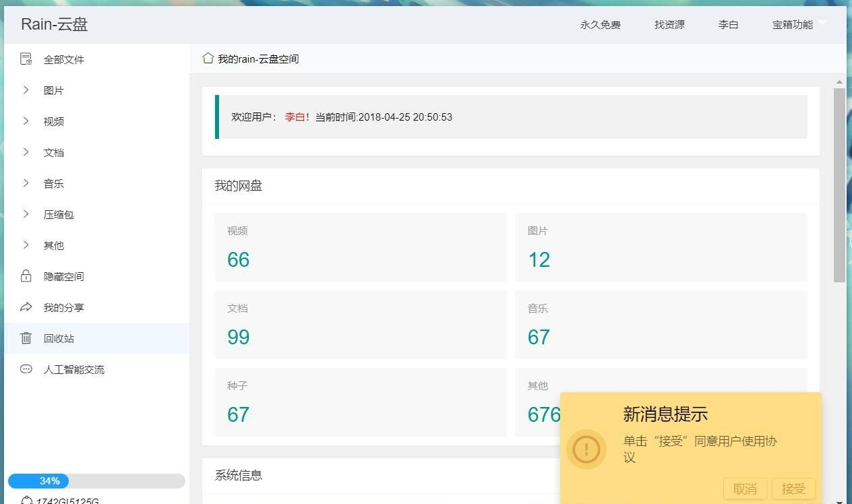The image size is (852, 504).
Task: Select the 隐藏空间 lock icon
Action: 24,276
